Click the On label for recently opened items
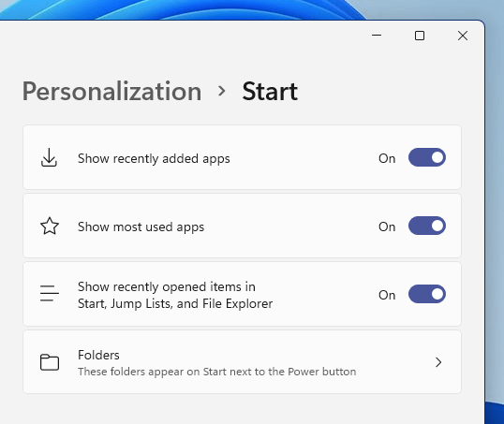 click(387, 295)
